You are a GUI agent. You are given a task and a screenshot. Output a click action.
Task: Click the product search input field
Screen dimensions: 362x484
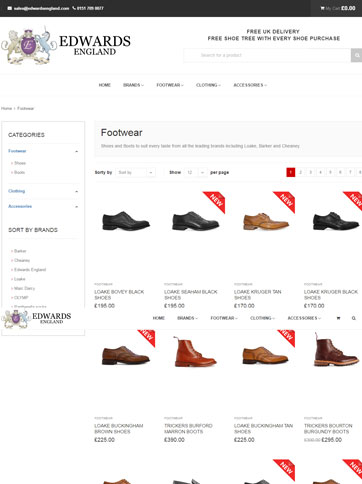click(x=267, y=55)
